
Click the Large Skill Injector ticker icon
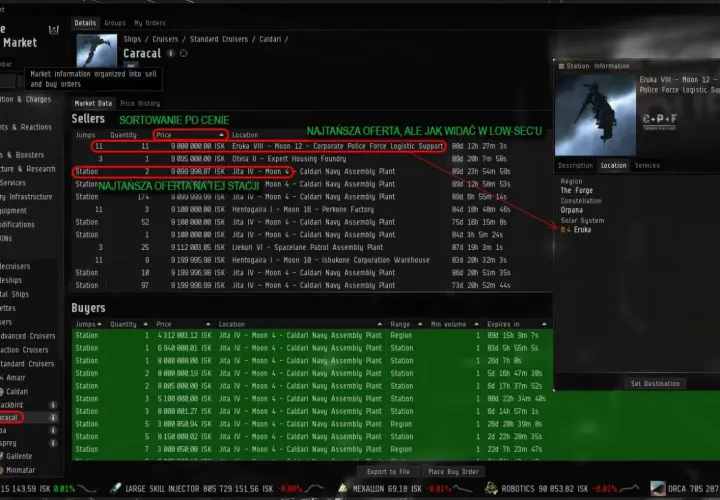(116, 488)
